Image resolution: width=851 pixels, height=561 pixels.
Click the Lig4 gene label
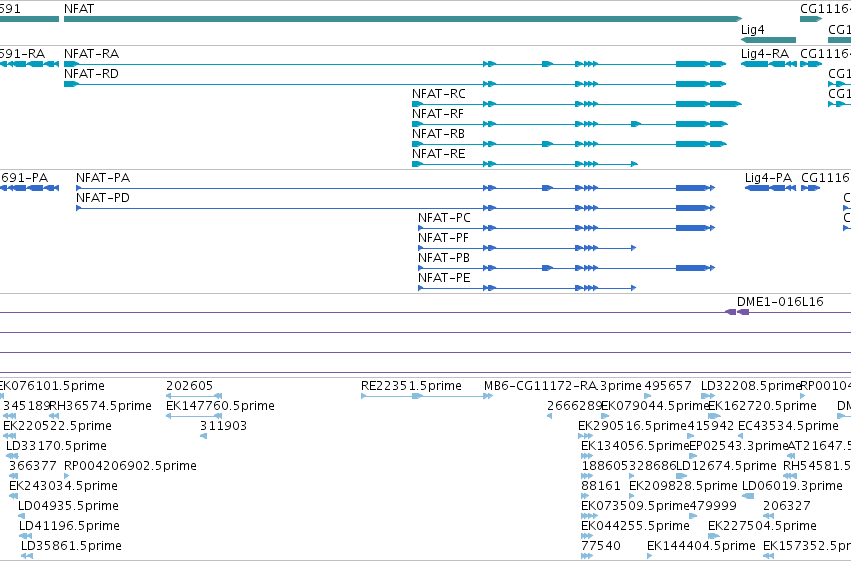click(752, 30)
